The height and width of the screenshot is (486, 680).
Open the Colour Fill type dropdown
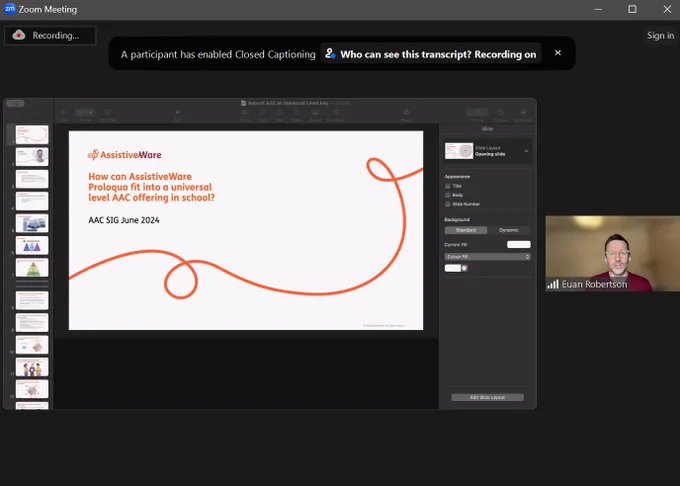(x=487, y=257)
